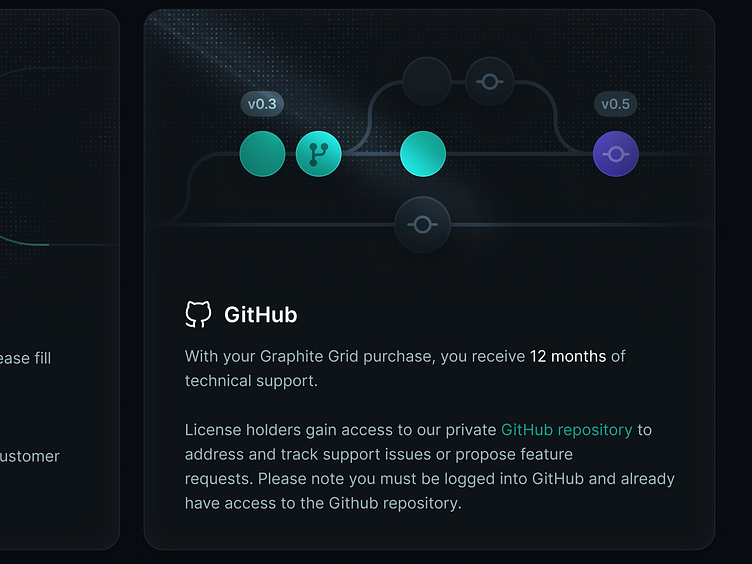Screen dimensions: 752x564
Task: Select the bright teal node in the middle
Action: (423, 154)
